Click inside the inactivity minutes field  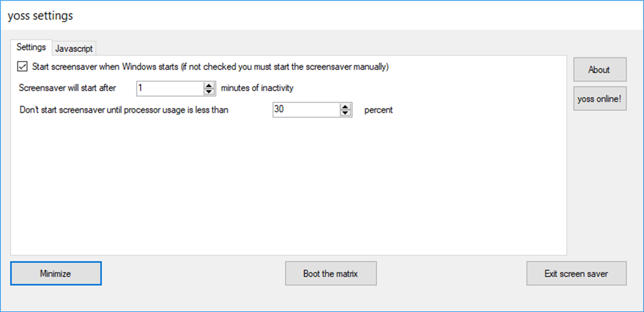coord(170,88)
